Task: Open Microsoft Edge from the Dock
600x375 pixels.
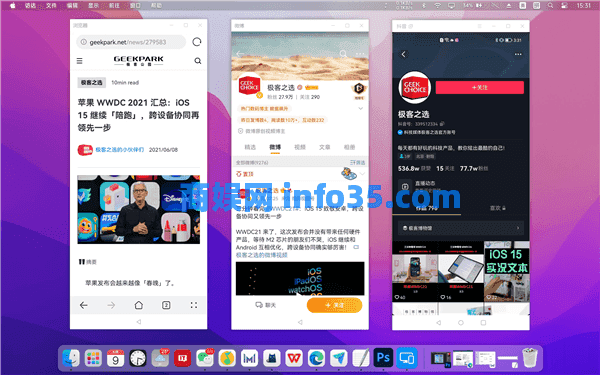Action: pos(316,358)
